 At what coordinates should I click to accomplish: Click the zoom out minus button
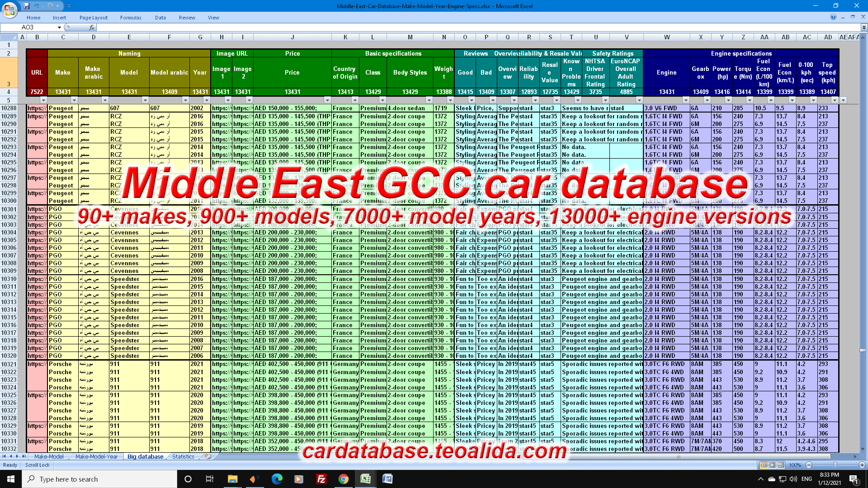(809, 465)
